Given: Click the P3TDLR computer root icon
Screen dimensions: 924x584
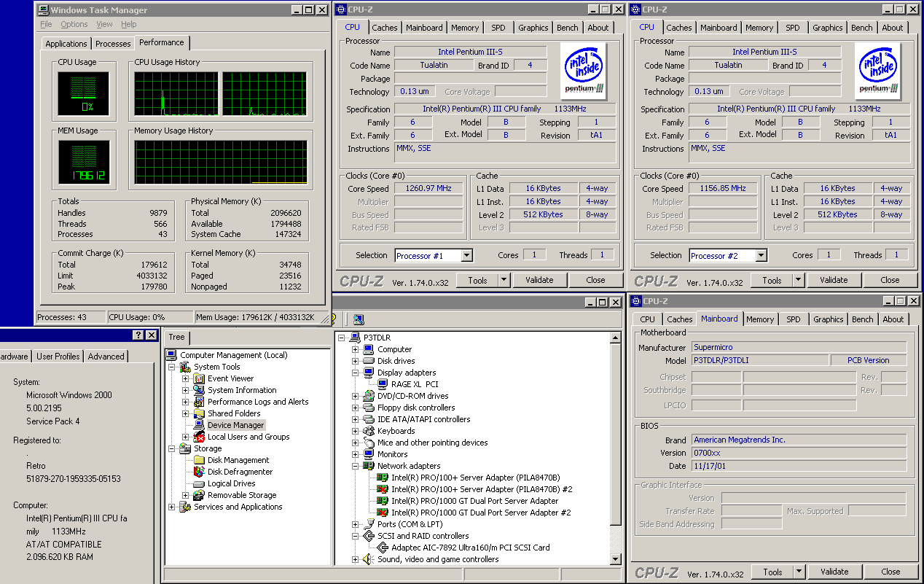Looking at the screenshot, I should (x=356, y=338).
